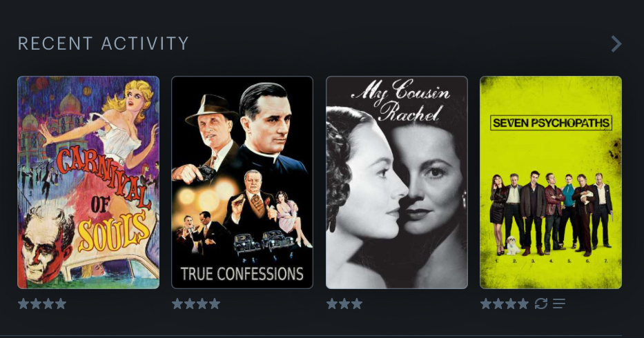The width and height of the screenshot is (644, 338).
Task: Open the Seven Psychopaths poster
Action: [x=551, y=182]
